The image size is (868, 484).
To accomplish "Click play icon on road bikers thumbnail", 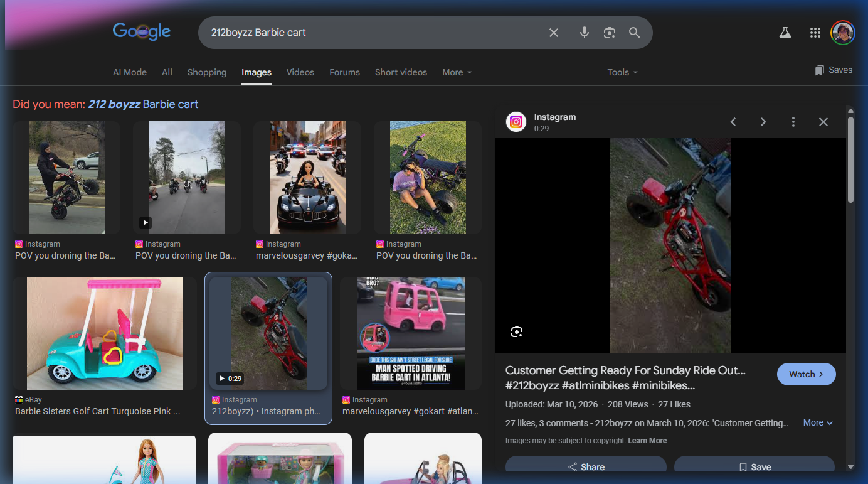I will pos(145,222).
